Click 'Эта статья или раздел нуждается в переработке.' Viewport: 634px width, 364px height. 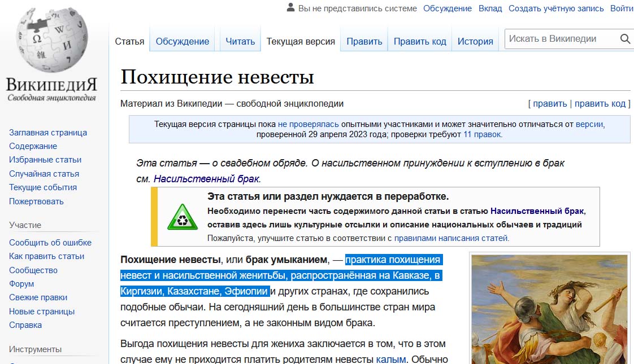(328, 197)
